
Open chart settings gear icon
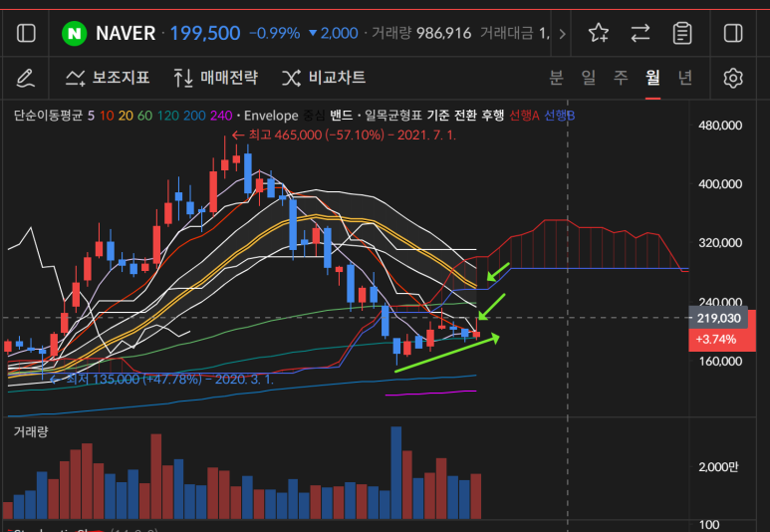coord(733,78)
